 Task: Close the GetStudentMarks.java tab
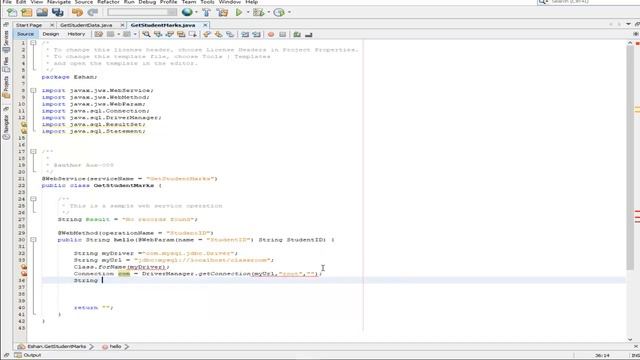click(205, 25)
